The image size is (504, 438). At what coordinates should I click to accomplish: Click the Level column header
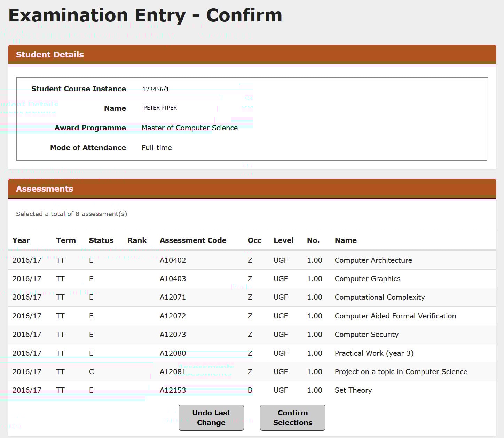tap(283, 240)
